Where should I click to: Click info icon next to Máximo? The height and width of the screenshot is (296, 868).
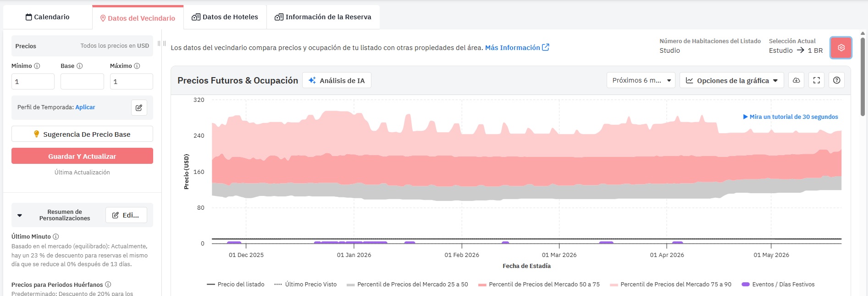pos(137,66)
